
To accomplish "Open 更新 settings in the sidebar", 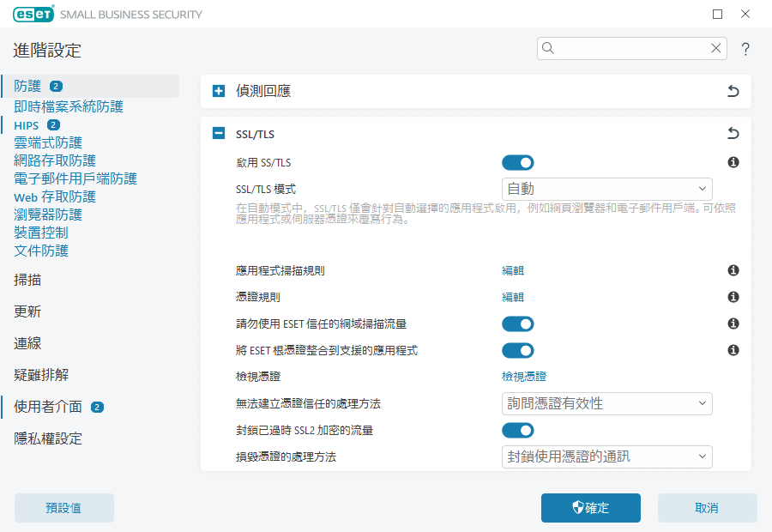I will click(x=27, y=311).
